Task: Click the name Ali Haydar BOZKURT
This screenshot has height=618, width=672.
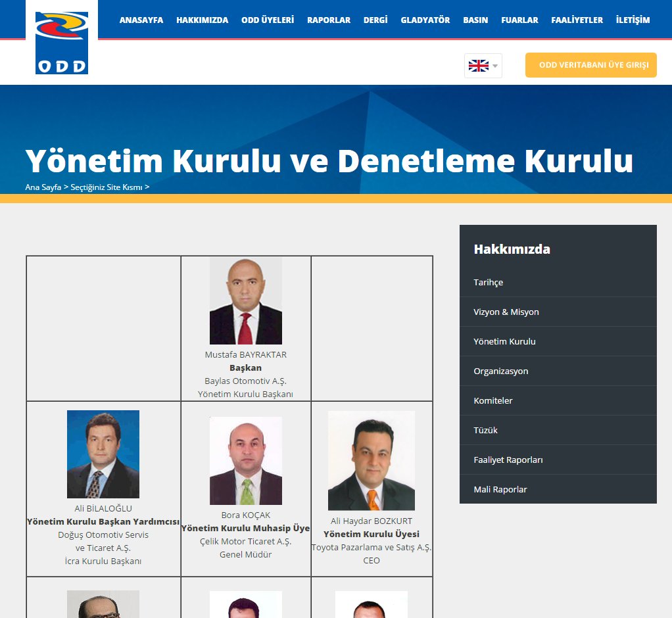Action: pyautogui.click(x=371, y=521)
